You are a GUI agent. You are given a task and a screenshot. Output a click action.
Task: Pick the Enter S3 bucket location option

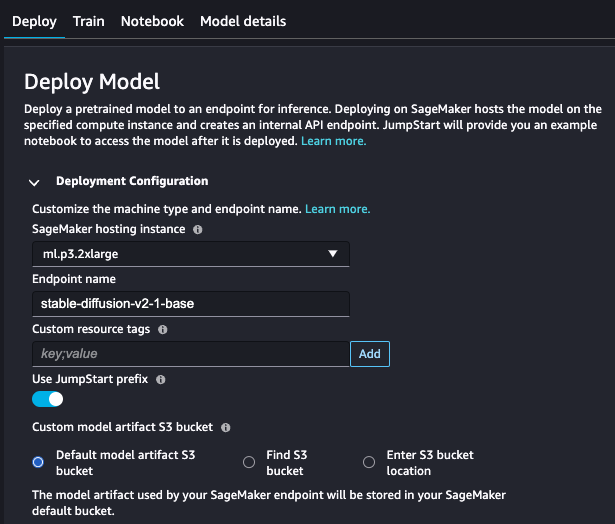point(369,462)
